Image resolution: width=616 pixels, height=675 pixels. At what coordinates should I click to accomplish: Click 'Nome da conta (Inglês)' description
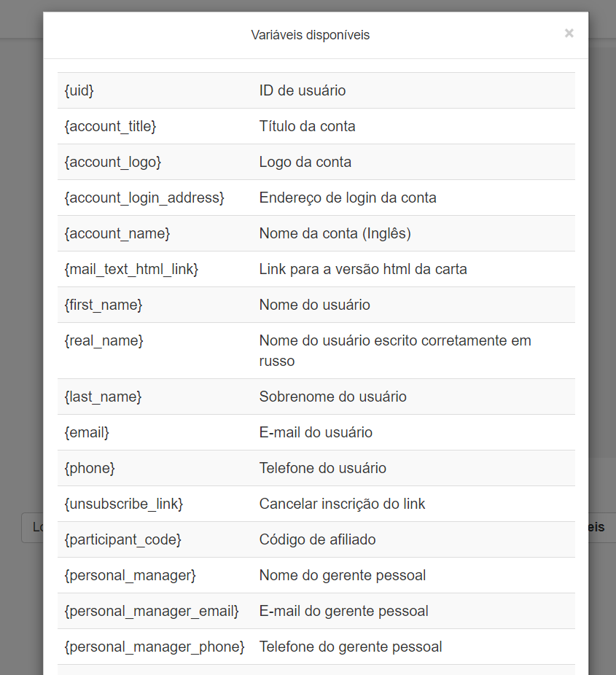pos(335,233)
